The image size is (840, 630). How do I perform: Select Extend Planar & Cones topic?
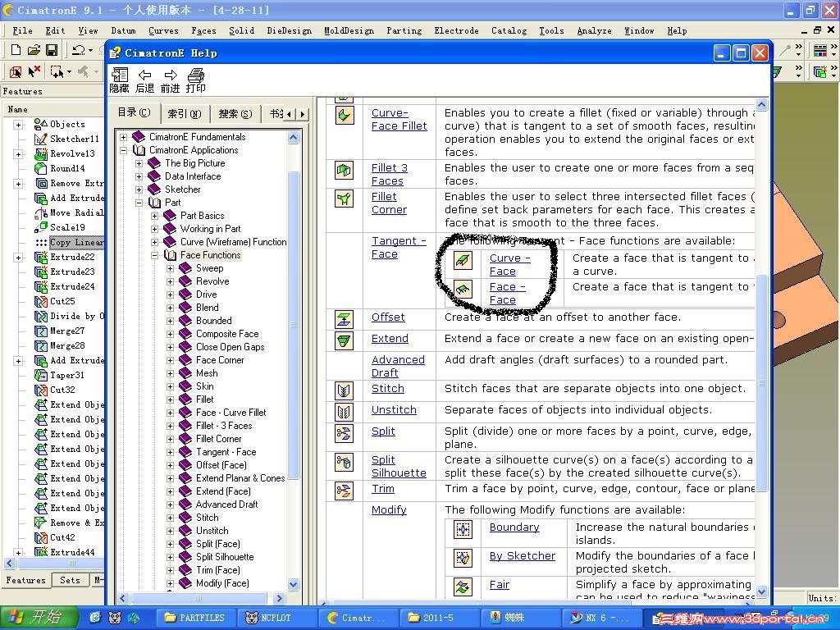pyautogui.click(x=240, y=478)
